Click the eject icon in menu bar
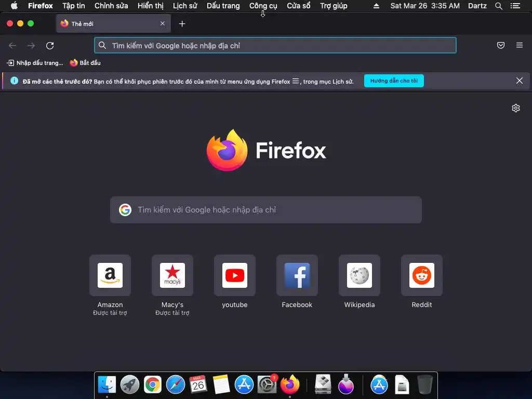 coord(376,6)
